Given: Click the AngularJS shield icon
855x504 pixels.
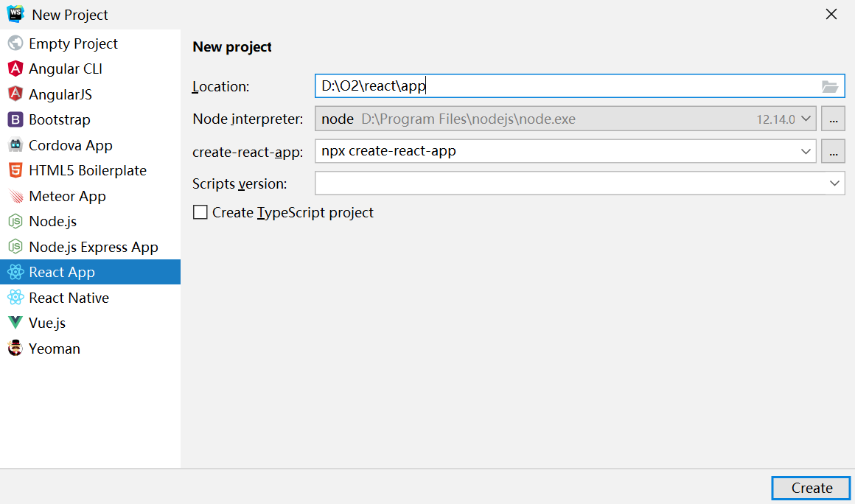Looking at the screenshot, I should pos(15,94).
